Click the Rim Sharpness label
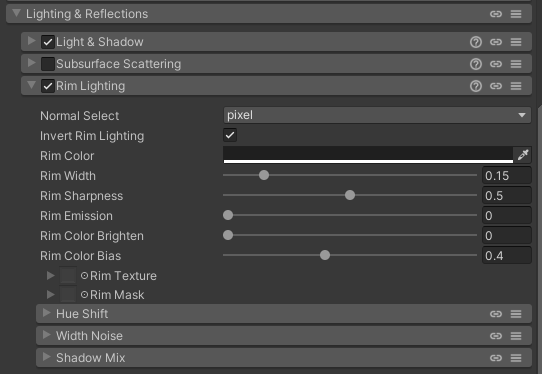Screen dimensions: 542x374 pos(82,196)
